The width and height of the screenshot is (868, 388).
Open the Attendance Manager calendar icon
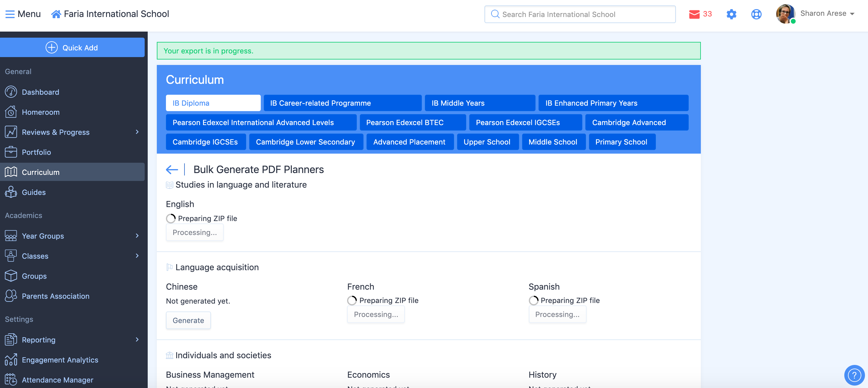click(x=11, y=379)
